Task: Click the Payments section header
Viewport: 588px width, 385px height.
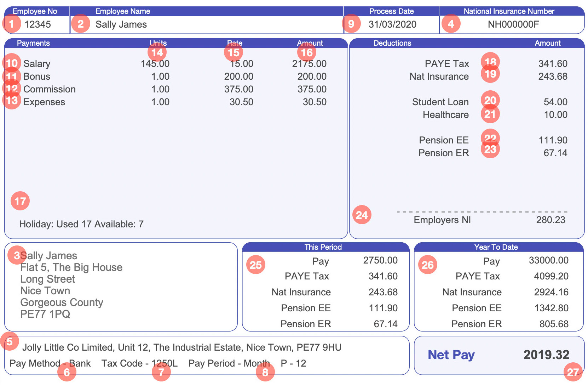Action: coord(33,43)
